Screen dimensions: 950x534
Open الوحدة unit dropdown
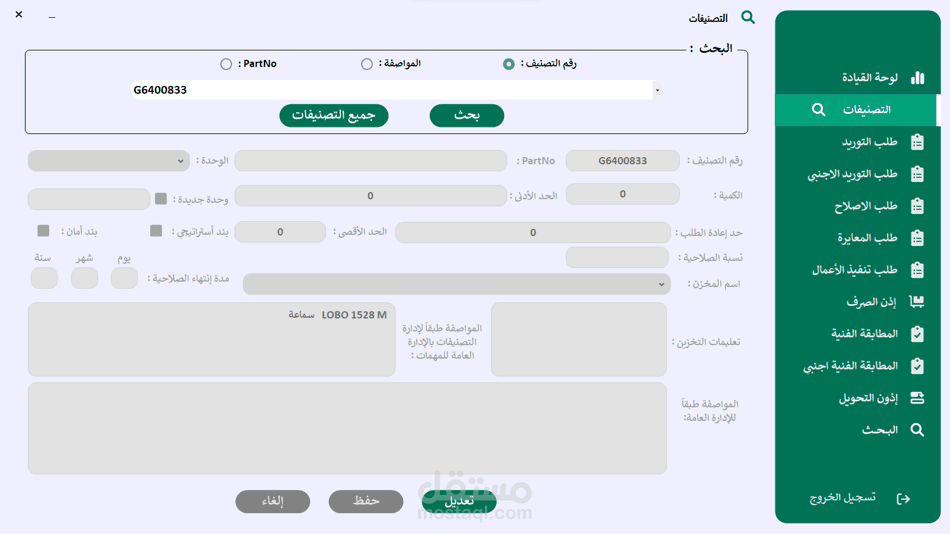tap(108, 161)
